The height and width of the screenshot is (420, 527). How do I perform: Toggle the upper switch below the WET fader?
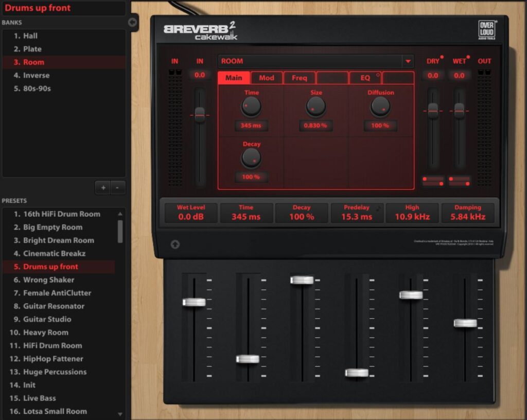[x=460, y=179]
